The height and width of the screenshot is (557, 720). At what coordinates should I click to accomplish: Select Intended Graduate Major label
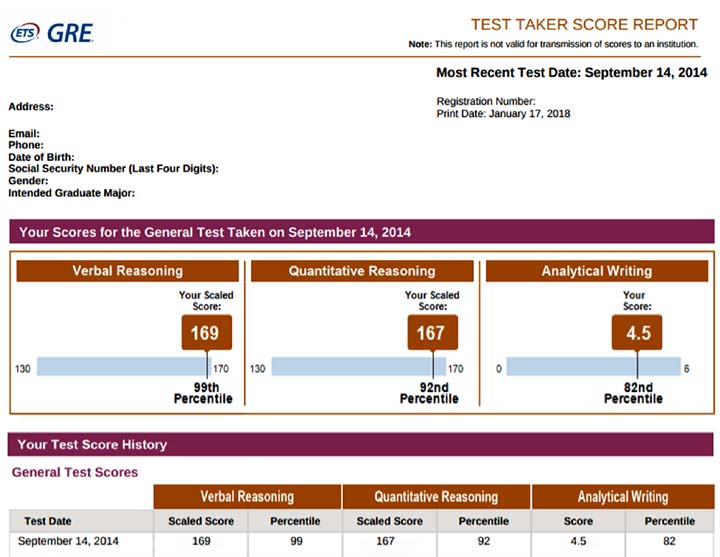[72, 193]
